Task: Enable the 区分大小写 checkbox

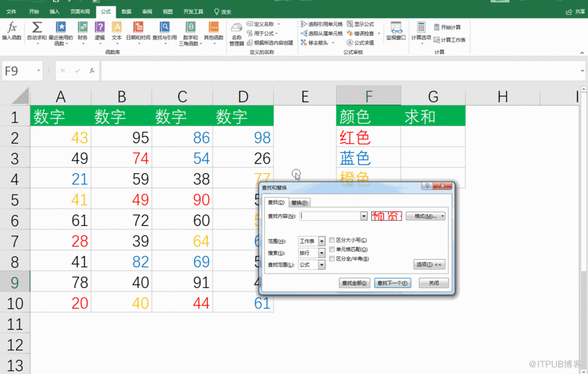Action: click(332, 241)
